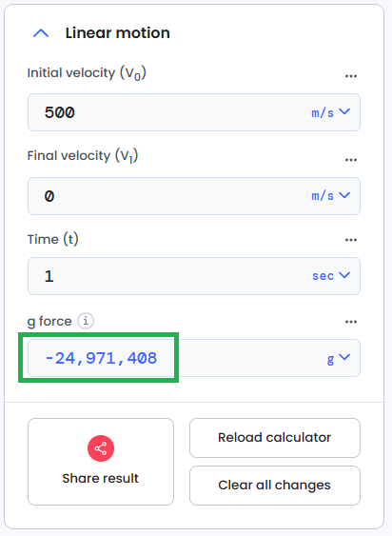Open three-dot menu for Final velocity
This screenshot has height=536, width=392.
pos(351,160)
